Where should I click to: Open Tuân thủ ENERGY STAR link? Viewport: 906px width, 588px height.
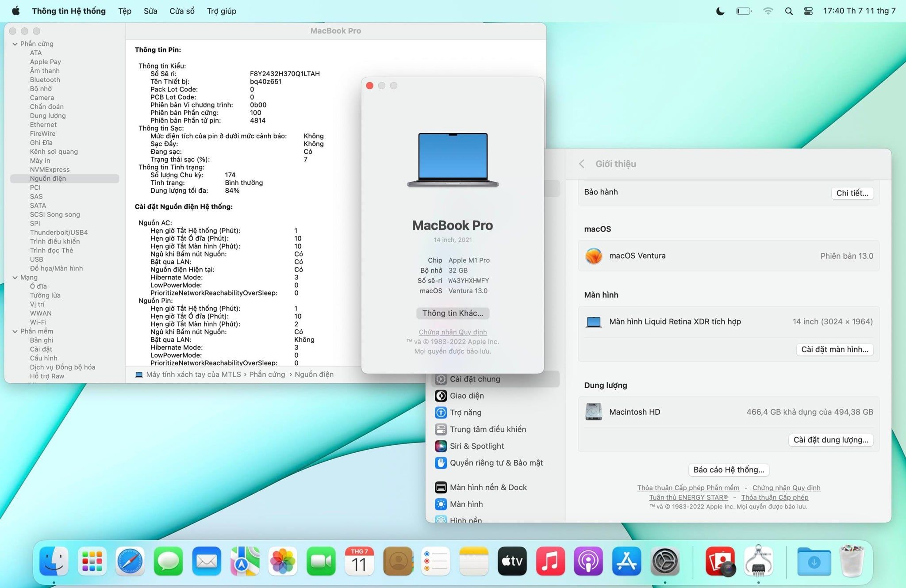coord(688,497)
